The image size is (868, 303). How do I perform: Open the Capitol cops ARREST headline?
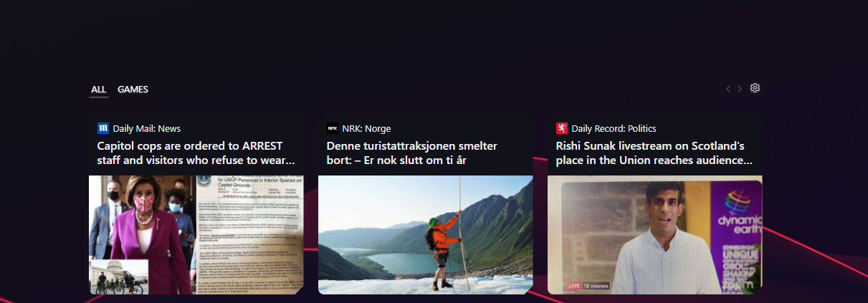196,153
